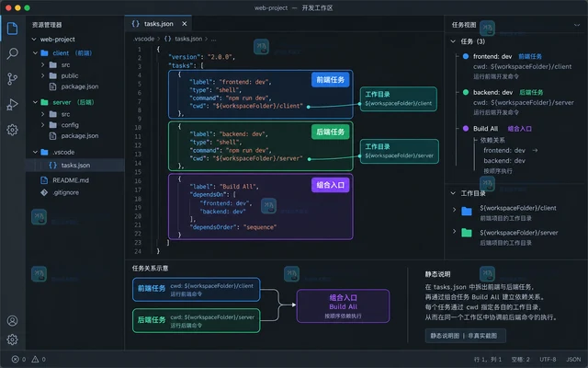The width and height of the screenshot is (588, 368).
Task: Click the 后端任务 card in relationship diagram
Action: pos(196,321)
